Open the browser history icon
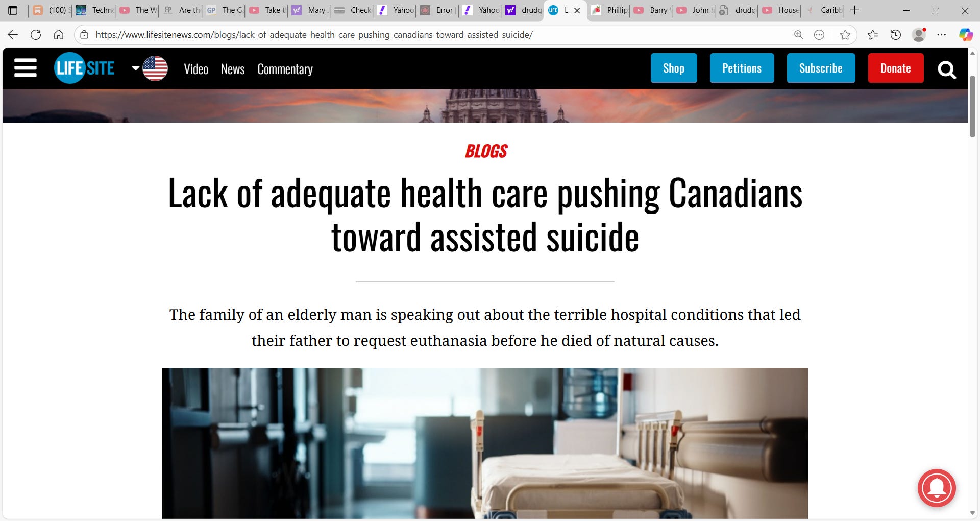This screenshot has width=980, height=521. (896, 35)
